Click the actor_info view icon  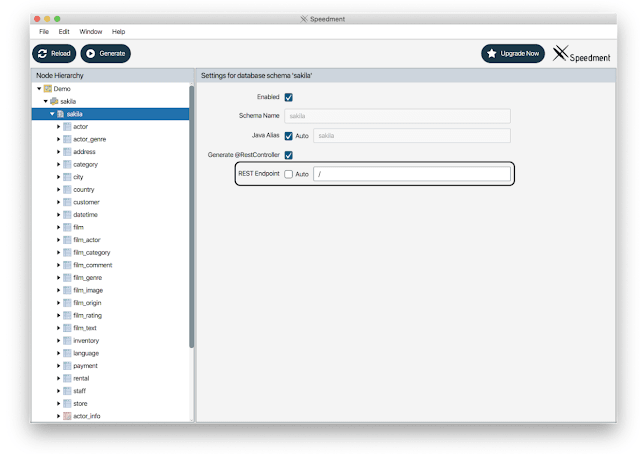[67, 416]
